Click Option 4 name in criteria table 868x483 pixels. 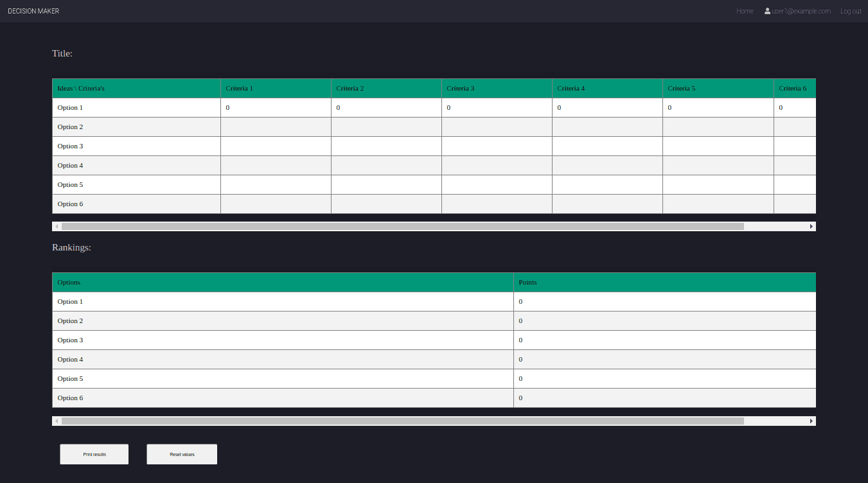pyautogui.click(x=136, y=165)
